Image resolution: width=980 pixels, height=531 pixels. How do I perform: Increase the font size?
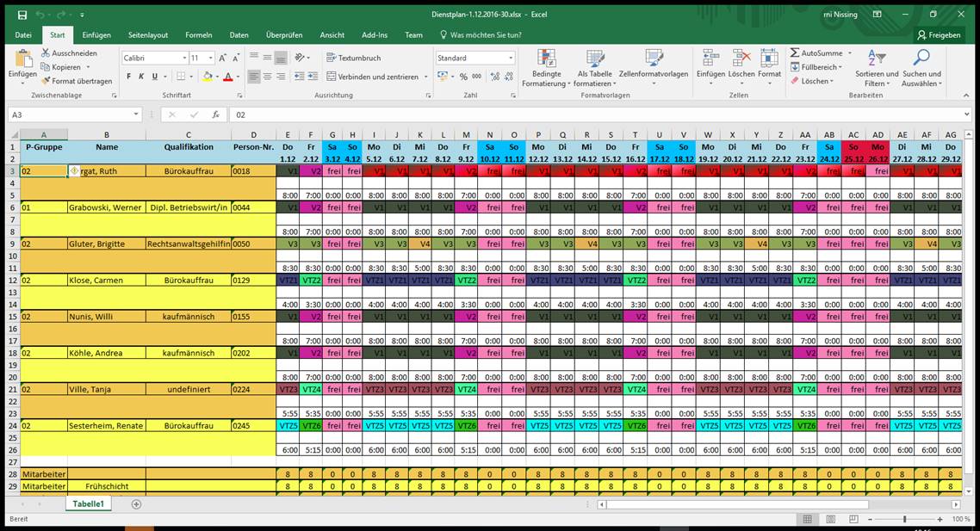[222, 59]
